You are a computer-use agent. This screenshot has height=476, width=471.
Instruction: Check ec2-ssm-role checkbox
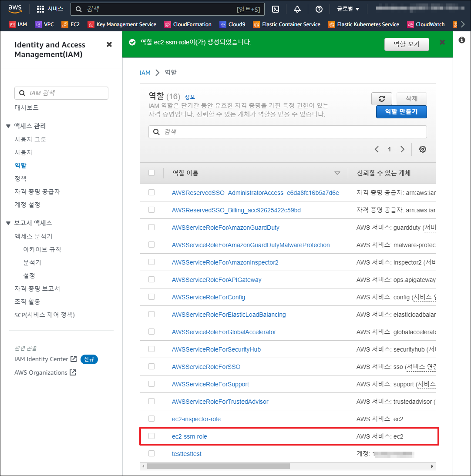coord(151,436)
